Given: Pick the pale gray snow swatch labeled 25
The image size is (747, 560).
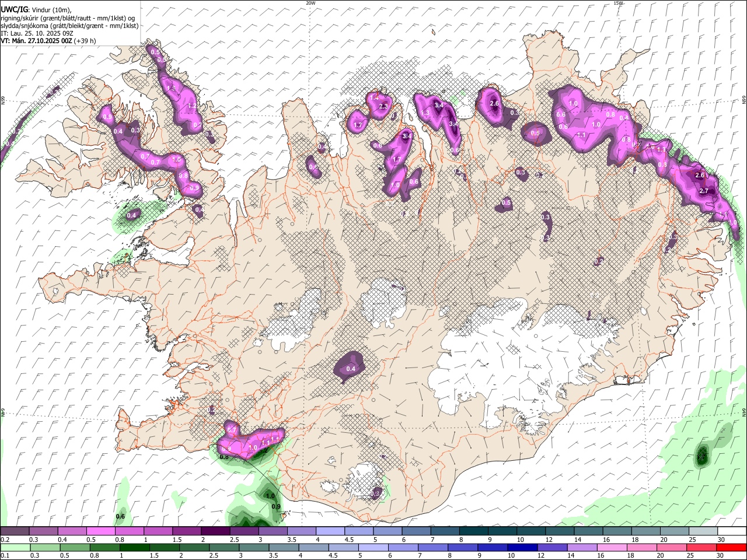Looking at the screenshot, I should 703,531.
